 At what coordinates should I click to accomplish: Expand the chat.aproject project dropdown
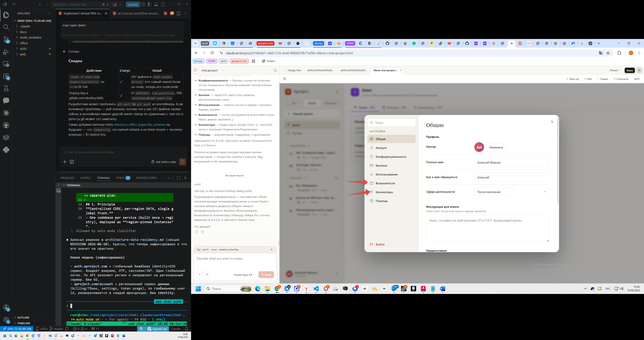[223, 70]
